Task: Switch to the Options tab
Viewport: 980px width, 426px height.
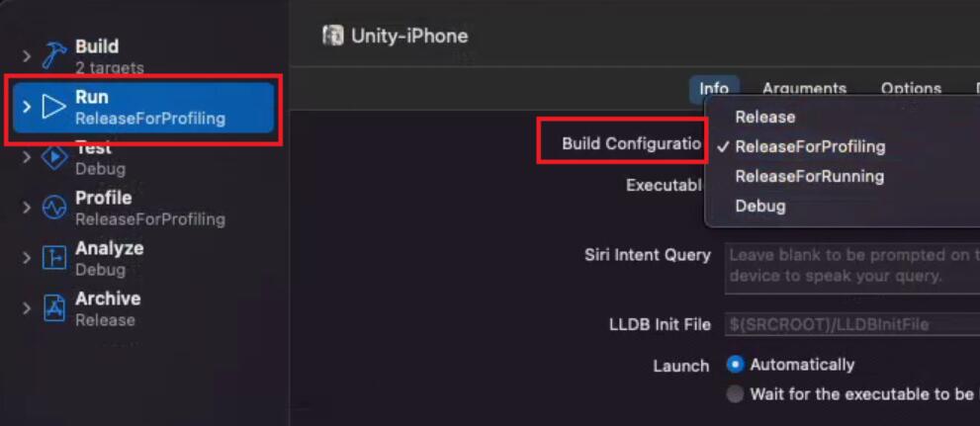Action: (x=911, y=89)
